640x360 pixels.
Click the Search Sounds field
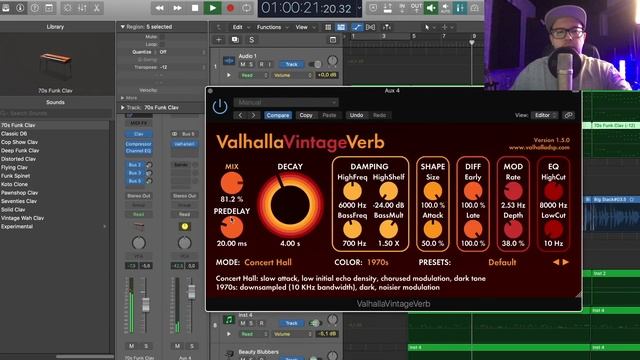[56, 113]
